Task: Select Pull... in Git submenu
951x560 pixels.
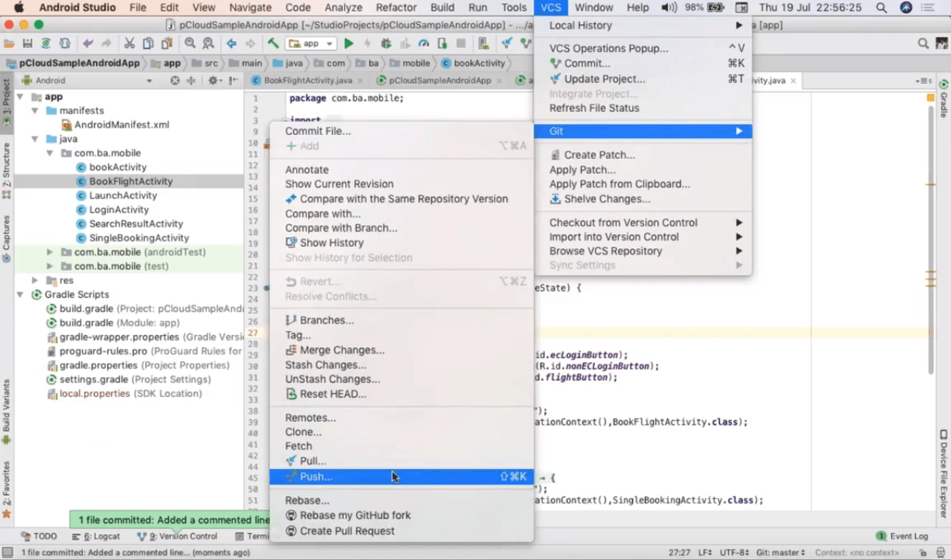Action: point(402,461)
